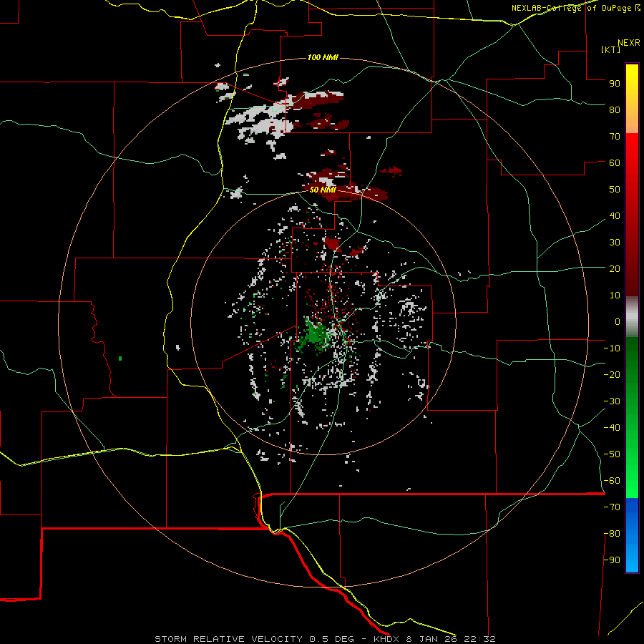Click the NEXR label at the top right
This screenshot has width=644, height=644.
(629, 43)
